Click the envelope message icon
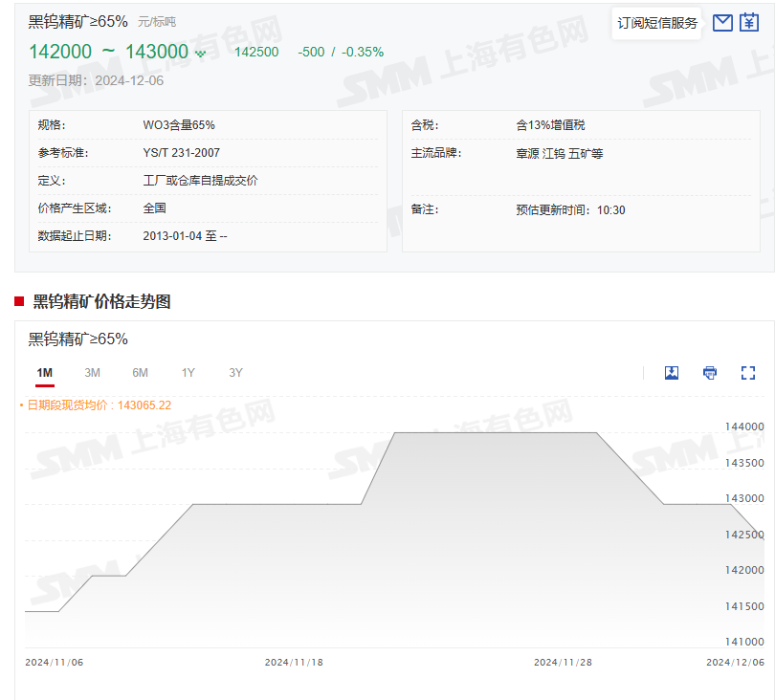Image resolution: width=775 pixels, height=700 pixels. coord(722,23)
